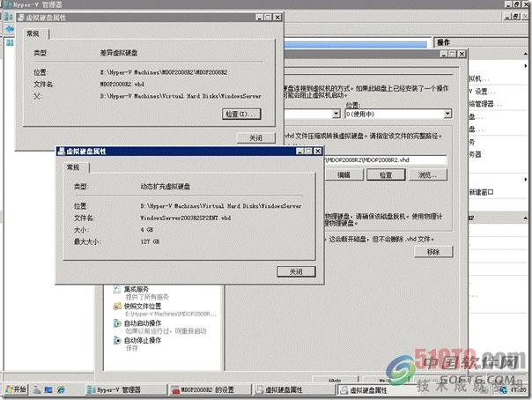Click the back 虚拟硬盘属性 title bar icon
This screenshot has height=400, width=532.
click(x=21, y=18)
